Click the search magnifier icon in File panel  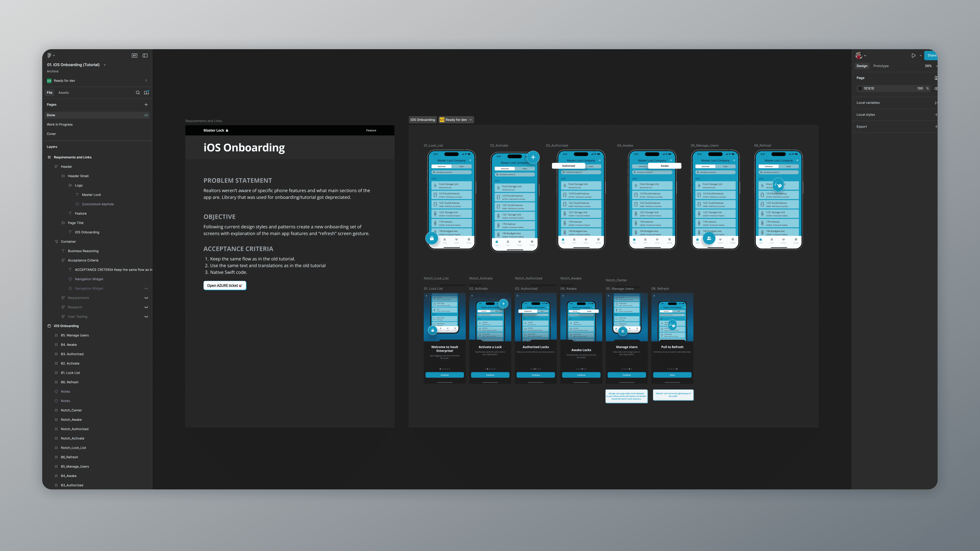point(138,93)
